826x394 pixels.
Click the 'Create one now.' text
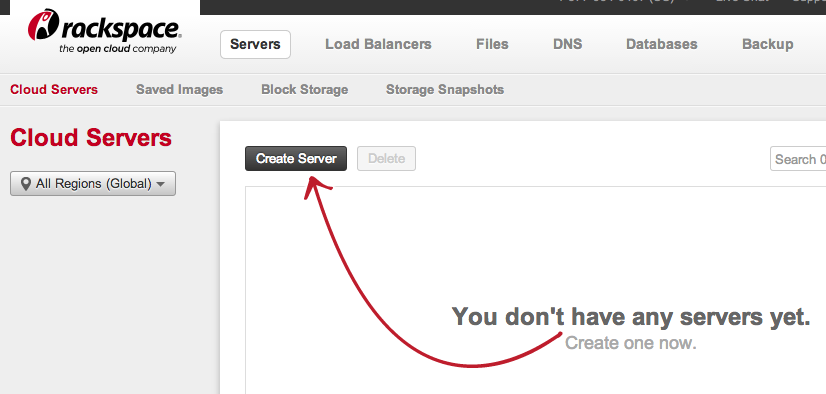point(631,343)
